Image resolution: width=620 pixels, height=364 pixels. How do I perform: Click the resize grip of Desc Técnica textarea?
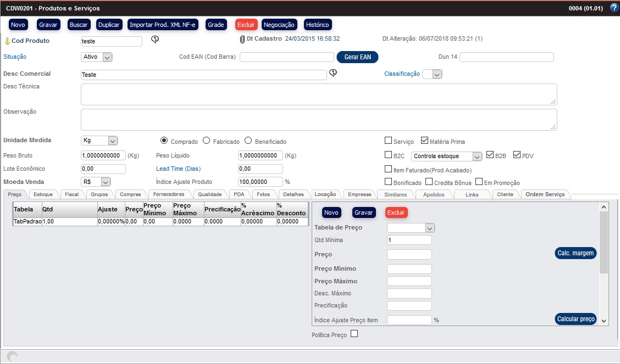point(553,101)
